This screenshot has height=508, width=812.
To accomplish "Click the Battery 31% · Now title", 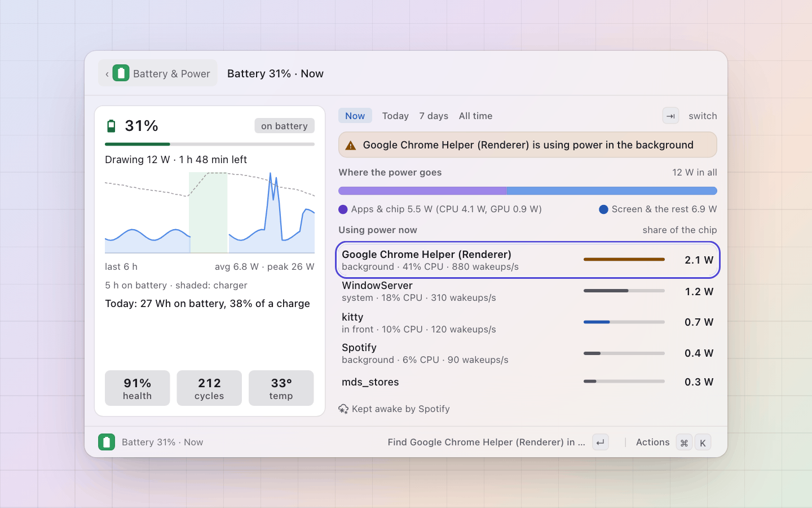I will tap(275, 74).
